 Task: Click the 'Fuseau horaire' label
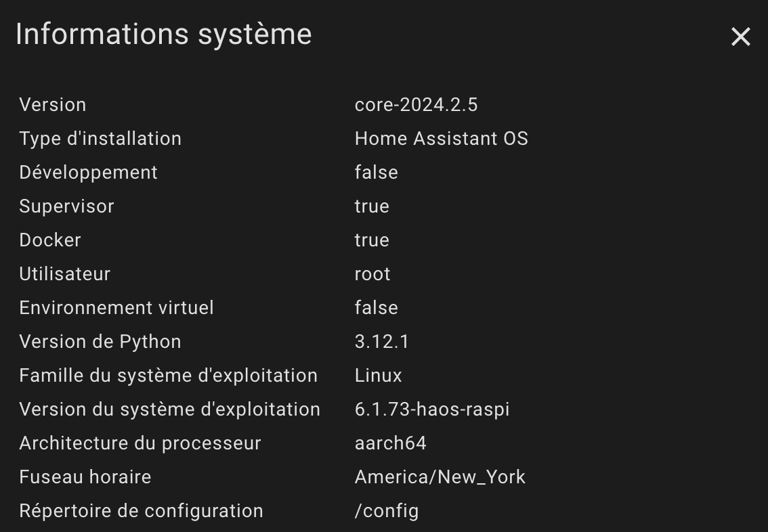tap(85, 476)
